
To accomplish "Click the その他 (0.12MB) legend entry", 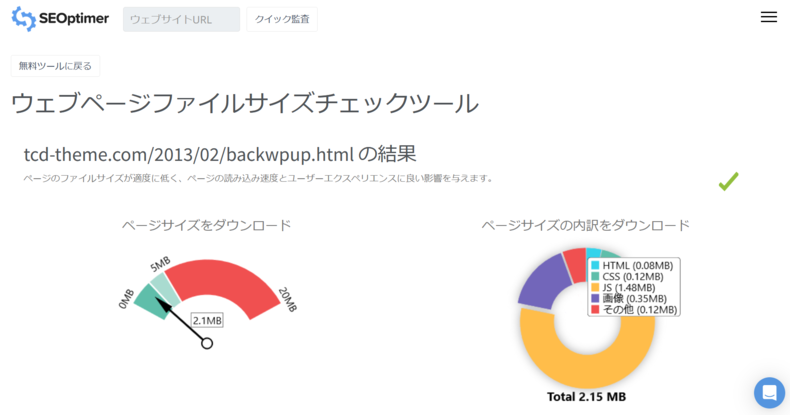I will point(634,310).
